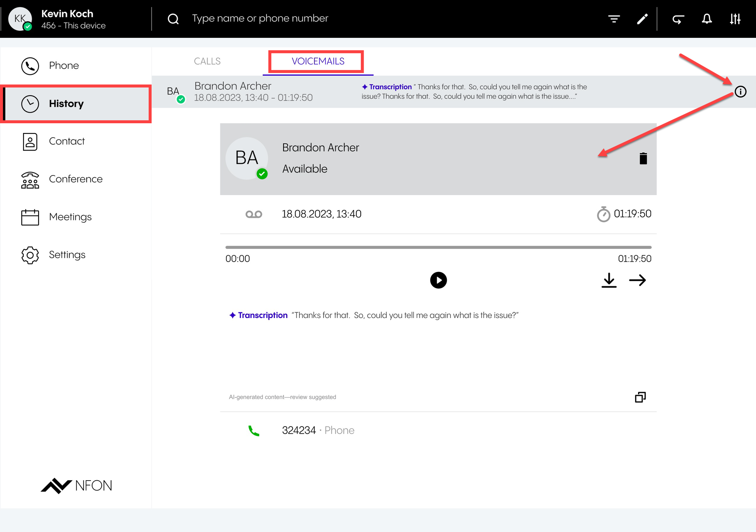Copy the transcription text
The width and height of the screenshot is (756, 532).
tap(640, 397)
